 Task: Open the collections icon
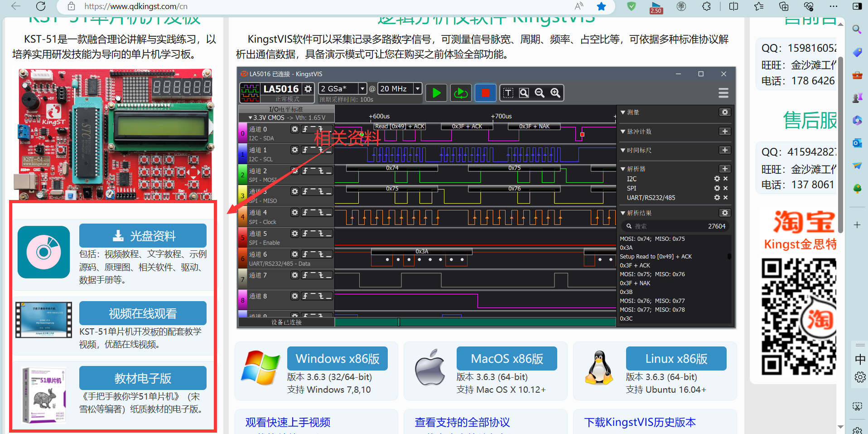point(784,6)
